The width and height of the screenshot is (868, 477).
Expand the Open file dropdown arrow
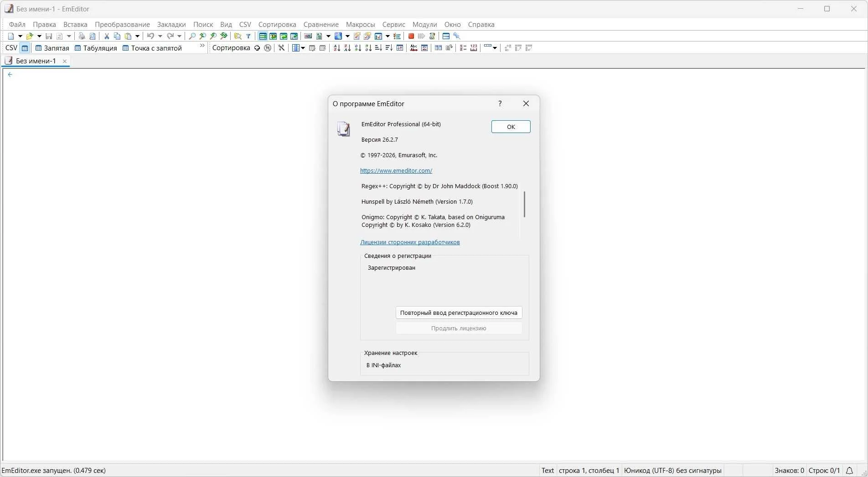click(39, 36)
